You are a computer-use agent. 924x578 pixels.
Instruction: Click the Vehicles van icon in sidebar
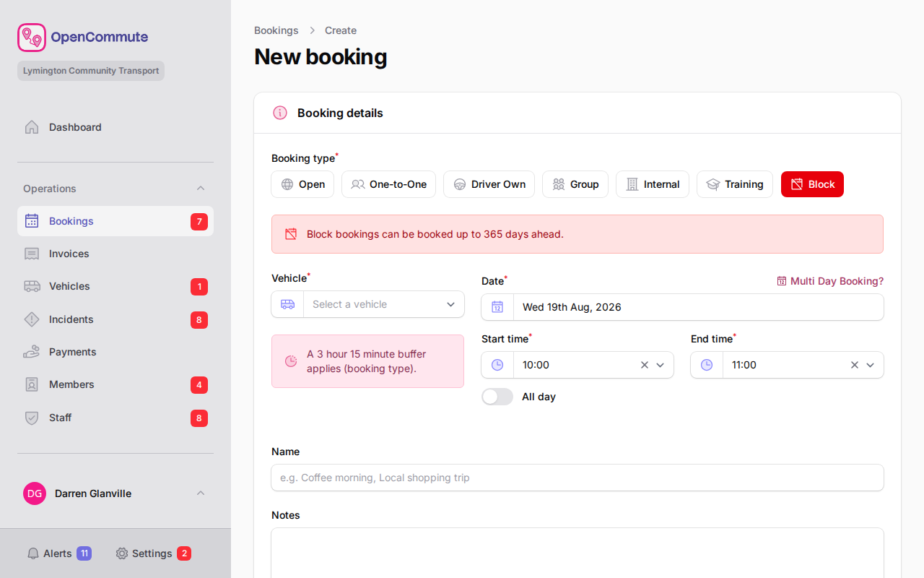coord(32,286)
